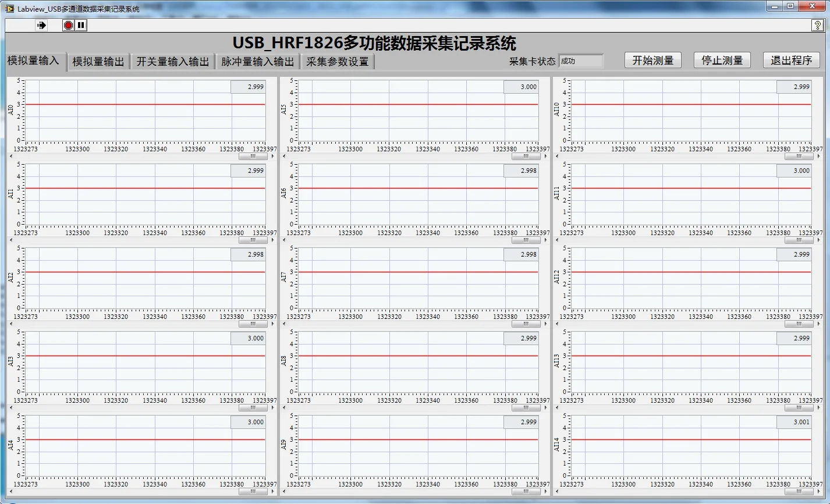Click left arrow of AI5 chart scrollbar
The height and width of the screenshot is (504, 830).
(x=283, y=156)
